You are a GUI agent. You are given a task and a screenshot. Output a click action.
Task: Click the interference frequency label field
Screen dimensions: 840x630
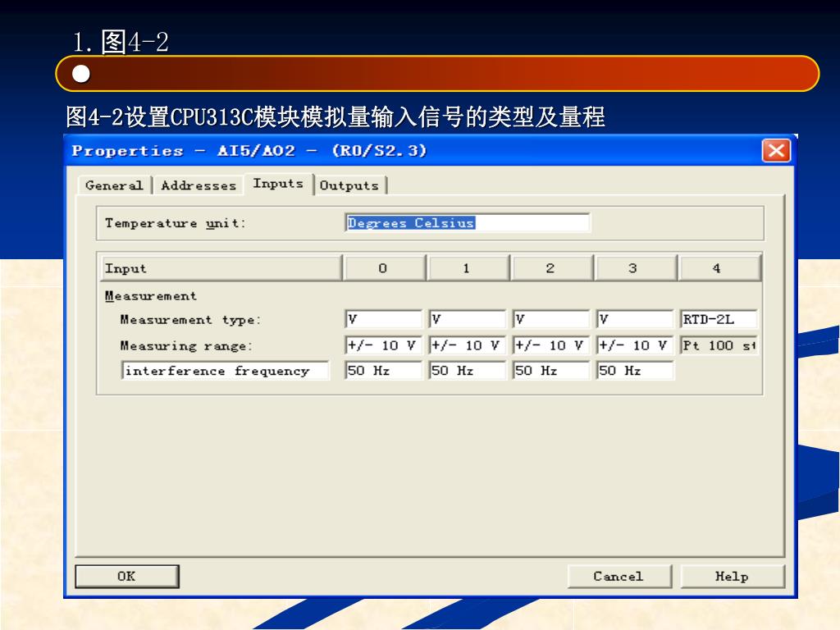(225, 371)
